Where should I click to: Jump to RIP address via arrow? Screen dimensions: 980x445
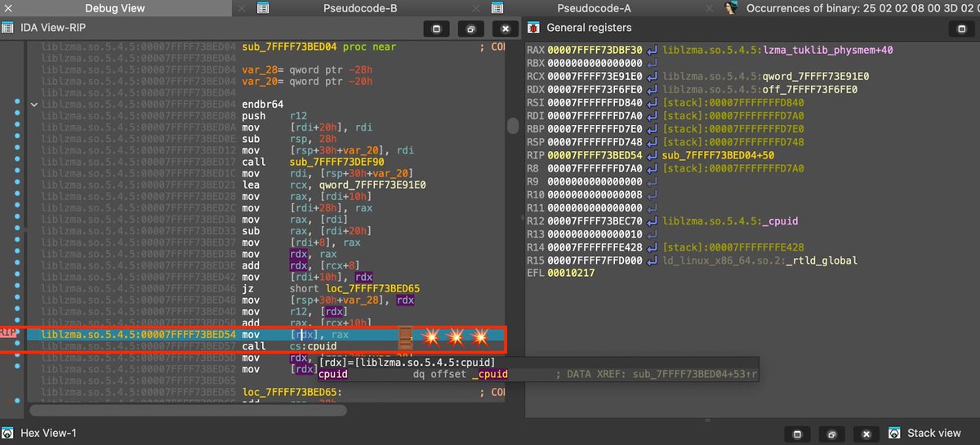[x=652, y=155]
